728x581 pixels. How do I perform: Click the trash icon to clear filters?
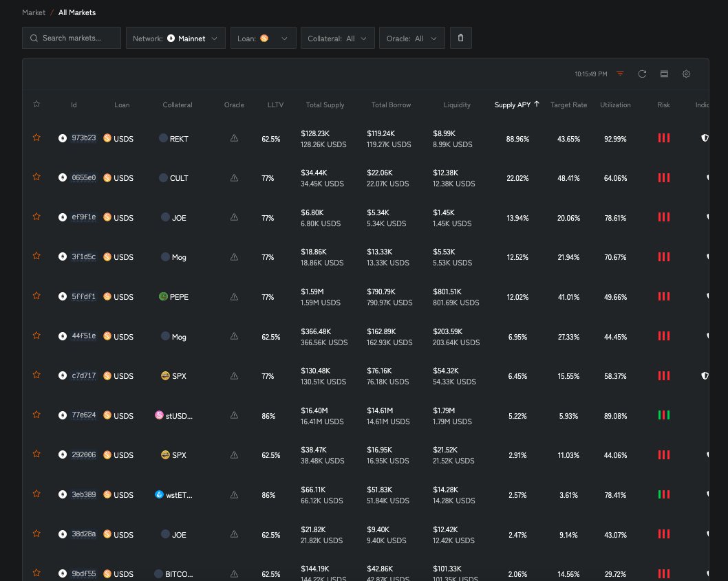(460, 39)
